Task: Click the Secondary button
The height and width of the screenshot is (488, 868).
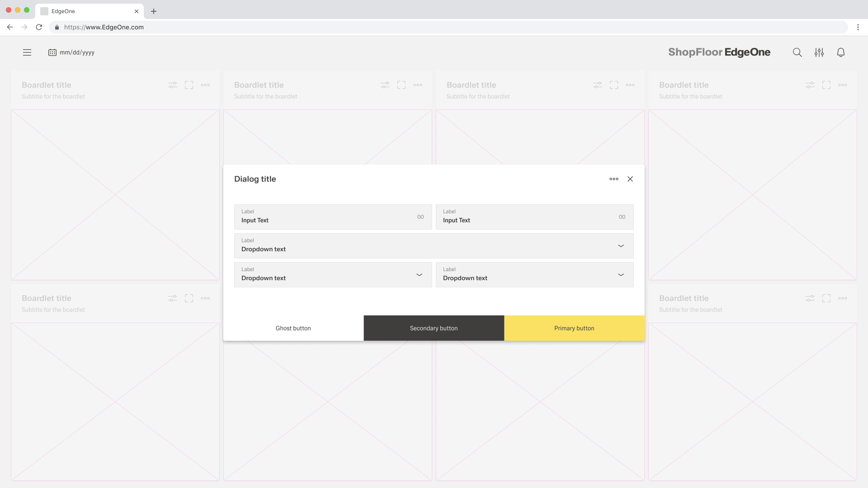Action: click(x=434, y=328)
